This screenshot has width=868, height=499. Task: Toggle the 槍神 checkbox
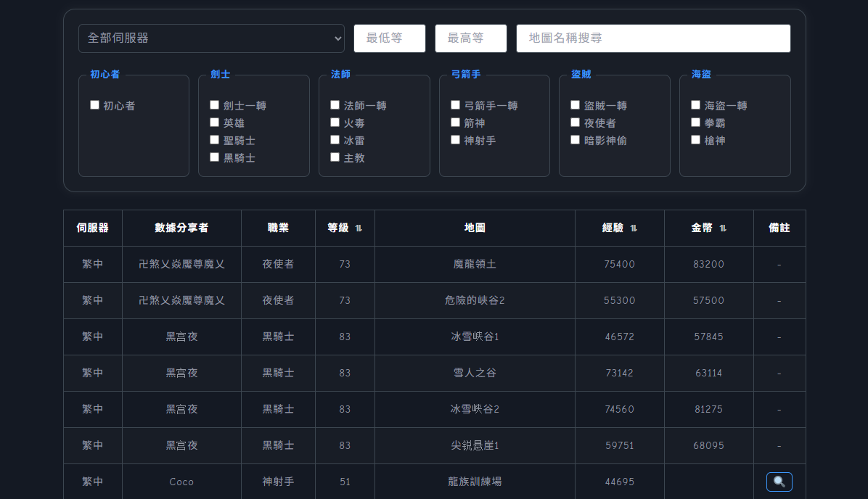point(696,140)
